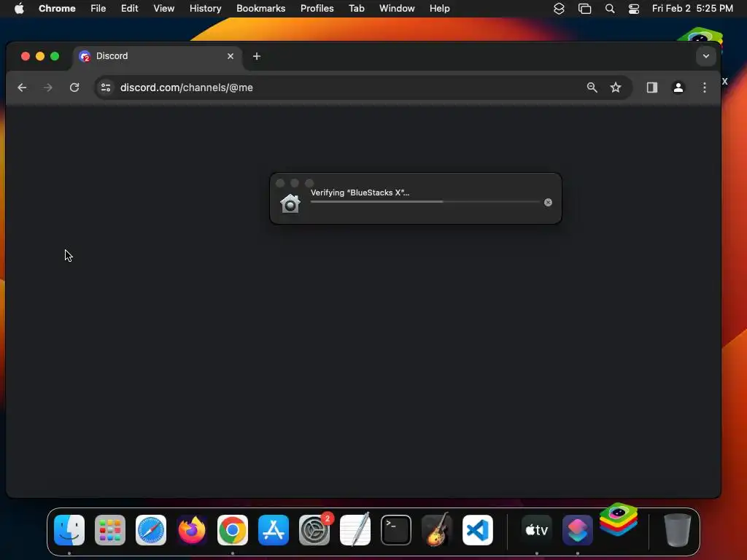Open the Trash in the Dock
Image resolution: width=747 pixels, height=560 pixels.
point(677,530)
